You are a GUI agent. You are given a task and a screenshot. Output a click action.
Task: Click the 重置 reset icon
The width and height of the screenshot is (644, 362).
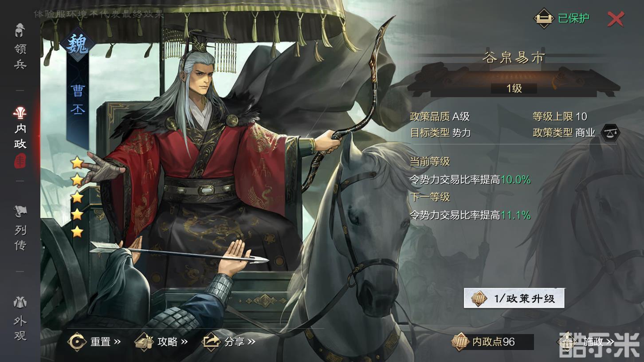point(77,342)
